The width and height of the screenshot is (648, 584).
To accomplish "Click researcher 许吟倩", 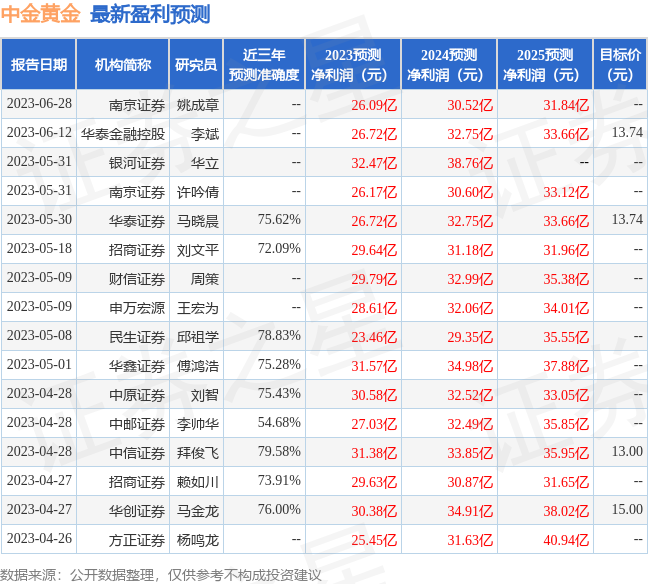I will [x=198, y=192].
